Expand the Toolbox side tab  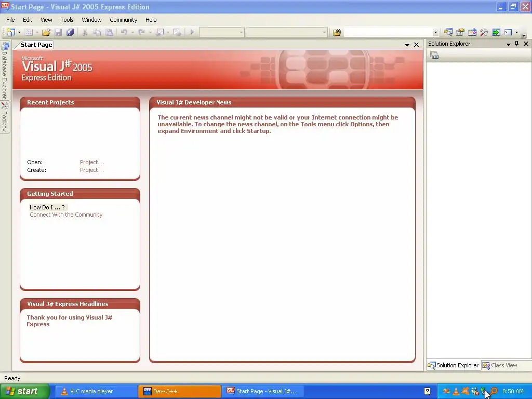point(5,117)
